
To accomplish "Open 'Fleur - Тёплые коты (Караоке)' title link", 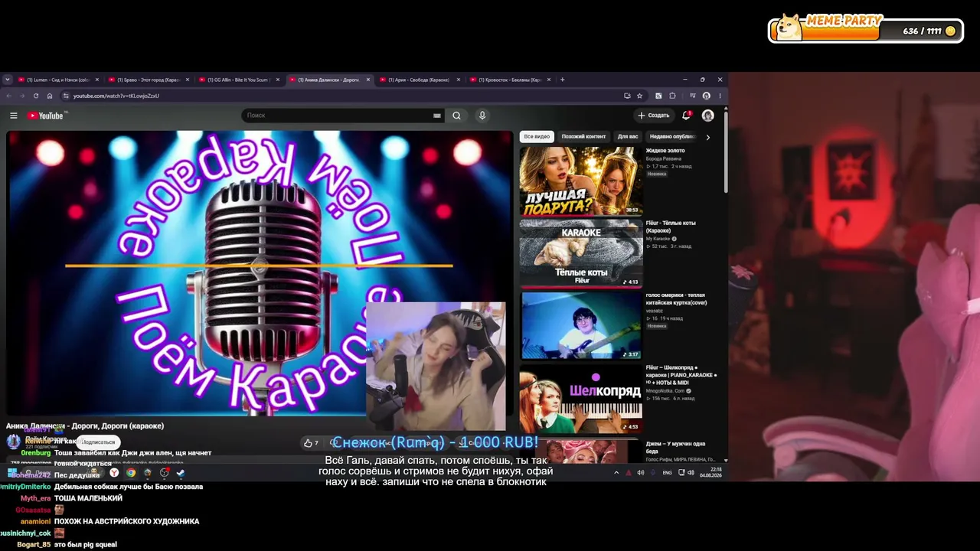I will (x=671, y=227).
